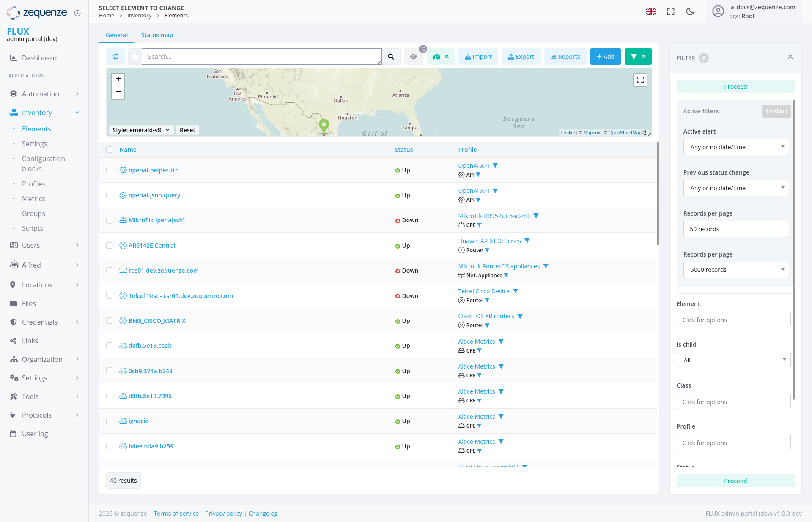Open the Links sidebar item
This screenshot has height=522, width=812.
pyautogui.click(x=30, y=341)
